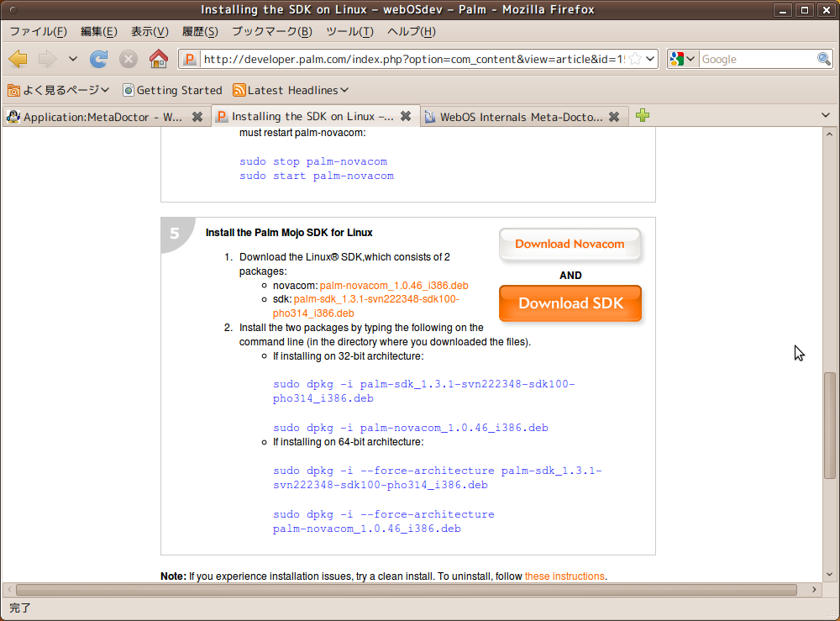Click the Back navigation arrow

[18, 59]
